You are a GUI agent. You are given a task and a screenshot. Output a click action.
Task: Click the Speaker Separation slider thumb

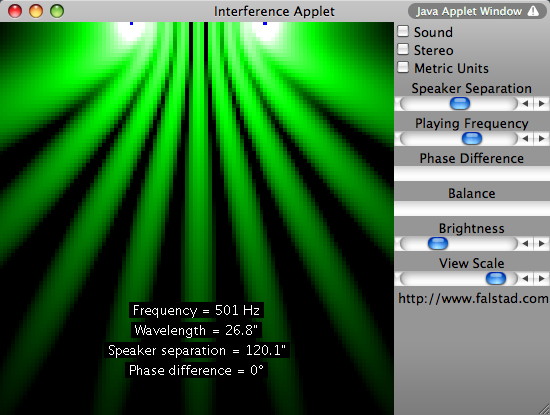[x=460, y=104]
